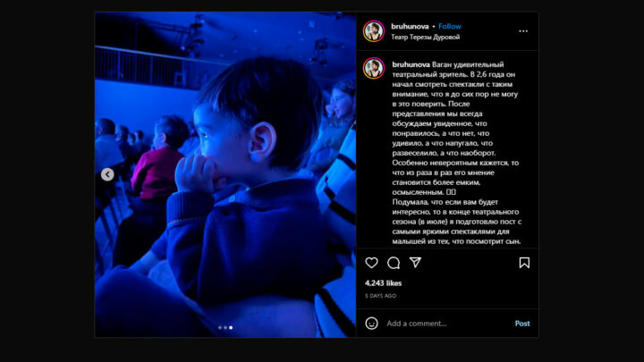The width and height of the screenshot is (644, 362).
Task: Open bruhunova username link in header
Action: (x=410, y=26)
